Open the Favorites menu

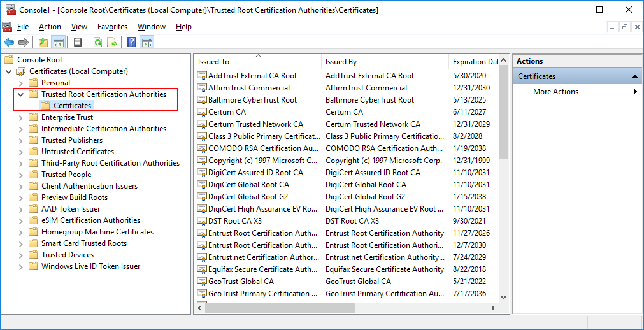coord(113,27)
